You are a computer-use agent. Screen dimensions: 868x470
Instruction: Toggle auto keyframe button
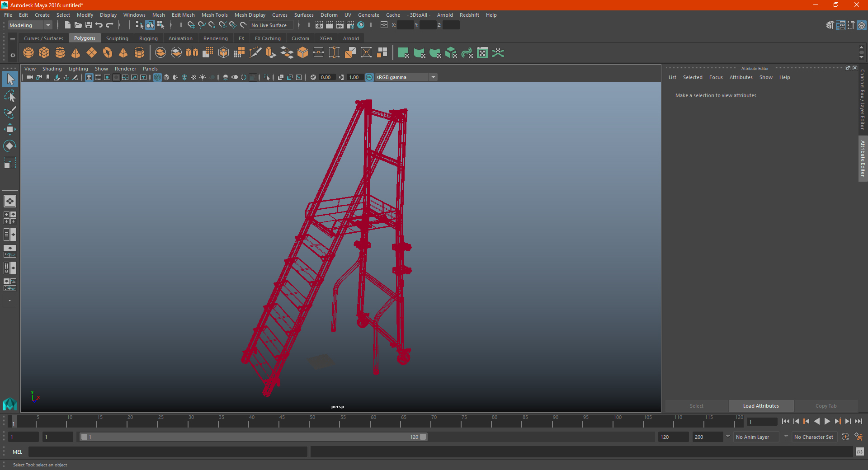845,437
